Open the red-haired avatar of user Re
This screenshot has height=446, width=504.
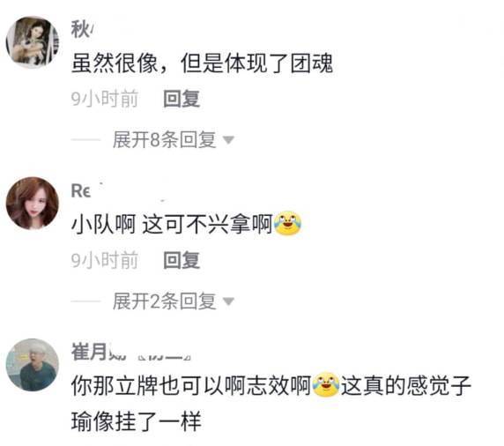33,204
